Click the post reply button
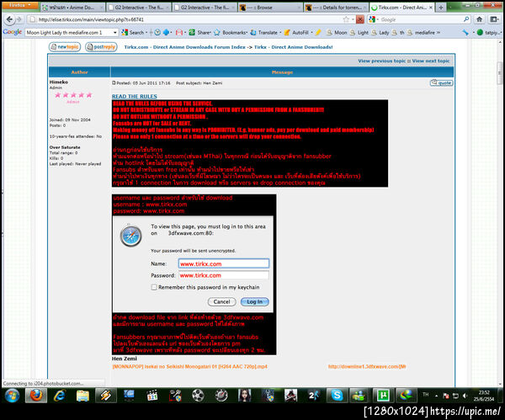Screen dimensions: 505x420 click(x=101, y=47)
